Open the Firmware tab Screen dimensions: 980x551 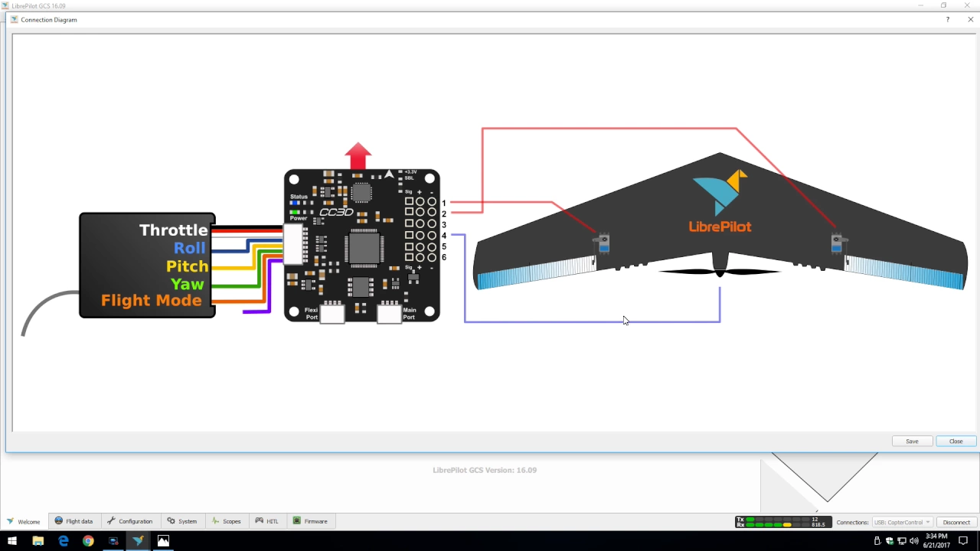311,521
